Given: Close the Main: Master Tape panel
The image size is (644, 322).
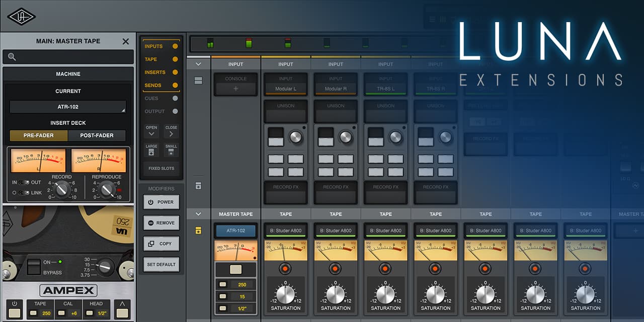Looking at the screenshot, I should 126,41.
